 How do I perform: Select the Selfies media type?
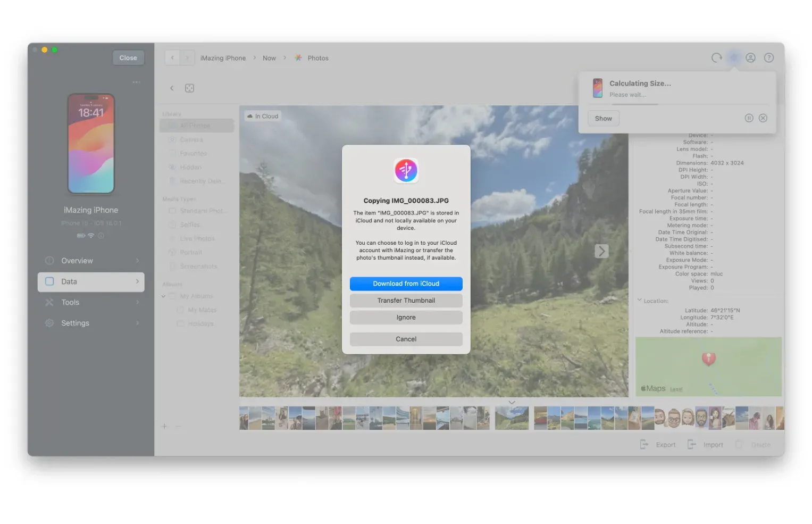click(190, 224)
